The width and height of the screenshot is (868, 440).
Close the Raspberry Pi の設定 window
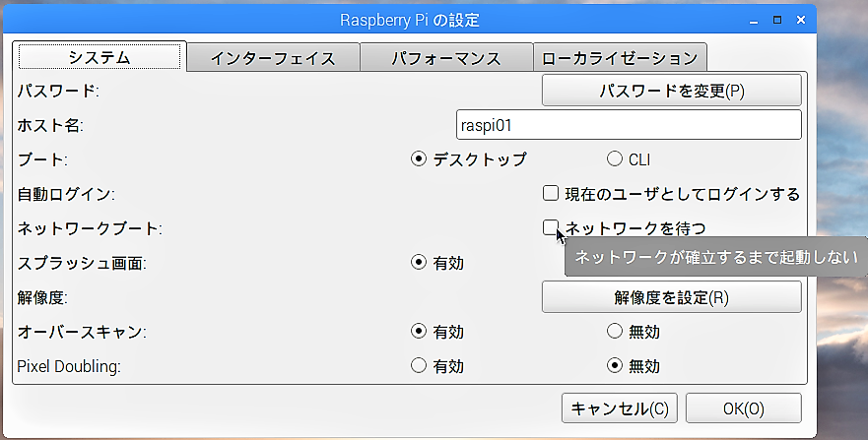pyautogui.click(x=800, y=20)
